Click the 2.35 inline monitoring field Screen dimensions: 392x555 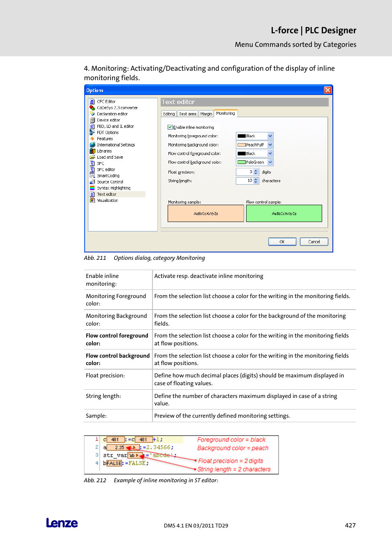point(123,447)
